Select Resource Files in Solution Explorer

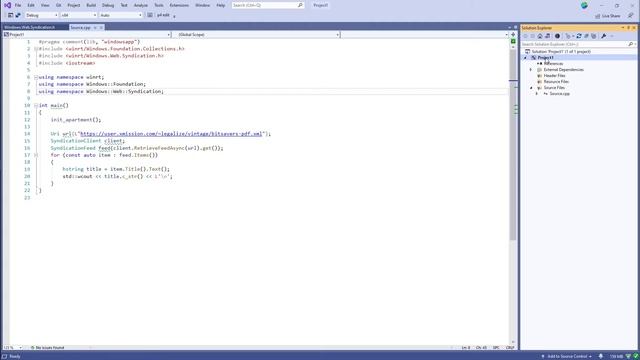pyautogui.click(x=556, y=82)
